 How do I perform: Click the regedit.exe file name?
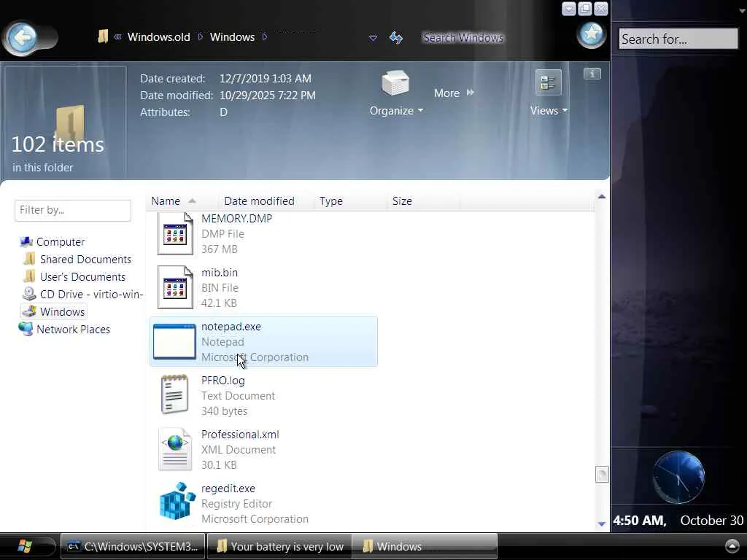click(x=228, y=489)
